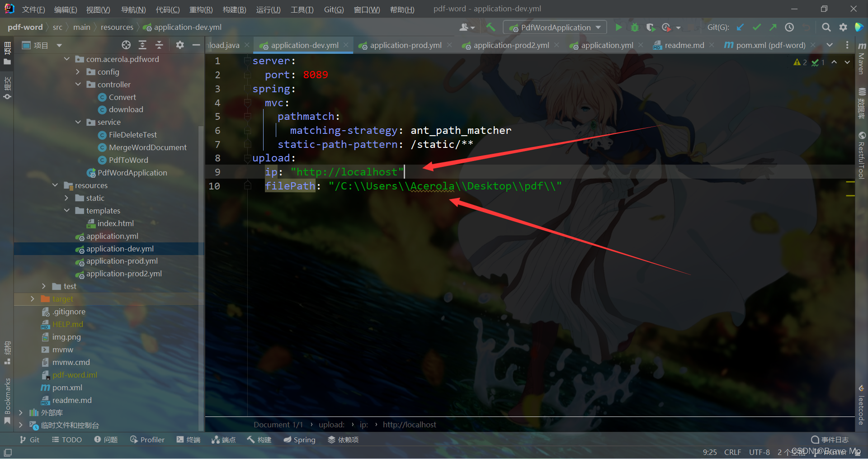Go to next highlighted error arrow
Image resolution: width=868 pixels, height=459 pixels.
[847, 62]
